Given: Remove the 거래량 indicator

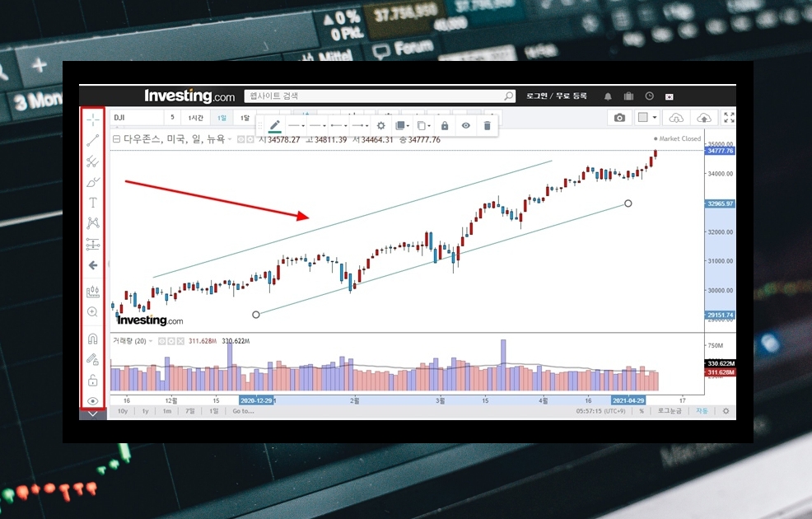Looking at the screenshot, I should pos(180,341).
